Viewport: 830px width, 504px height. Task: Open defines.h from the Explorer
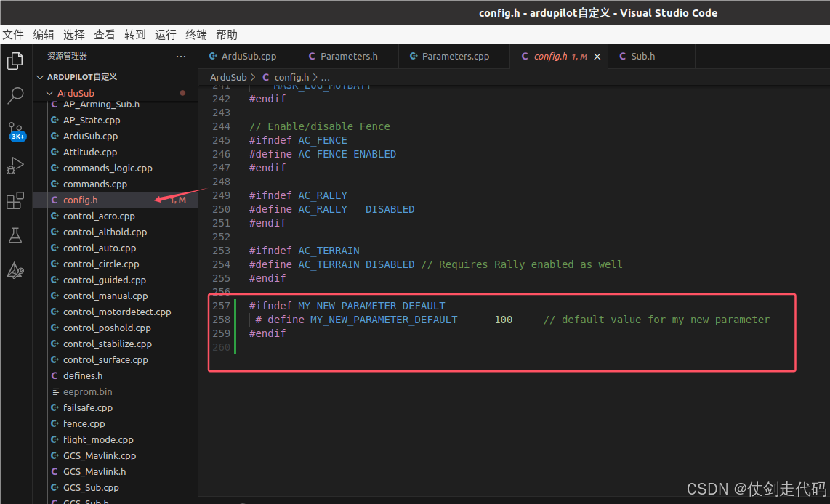pos(82,375)
